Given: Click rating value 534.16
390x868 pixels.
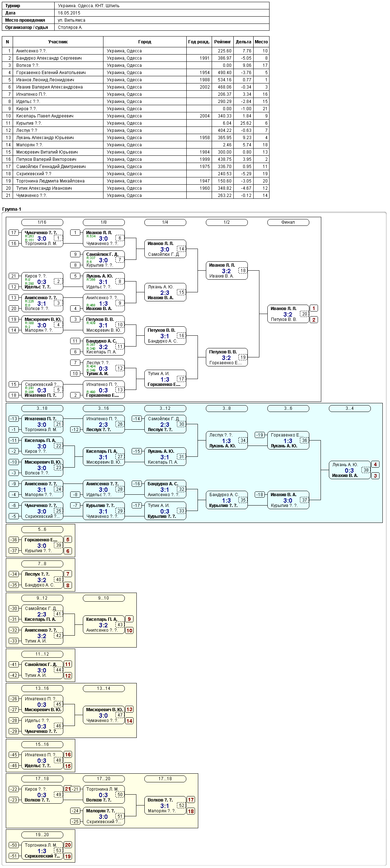Looking at the screenshot, I should point(224,80).
